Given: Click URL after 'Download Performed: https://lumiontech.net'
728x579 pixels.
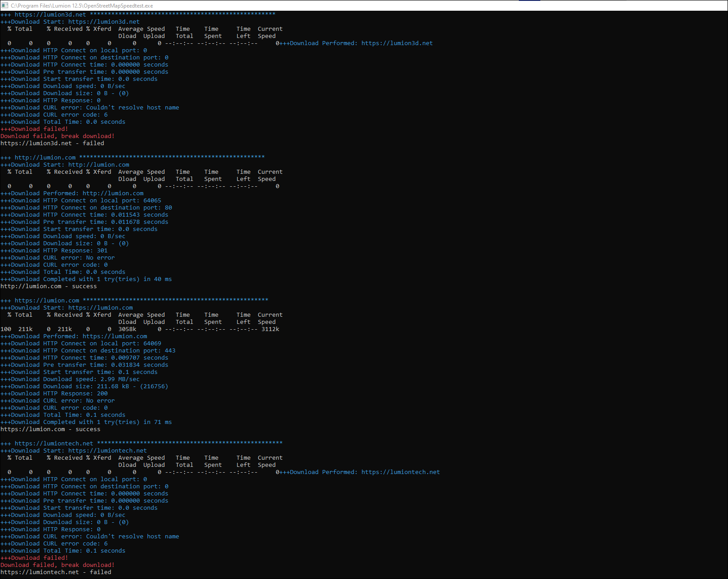Looking at the screenshot, I should [400, 472].
